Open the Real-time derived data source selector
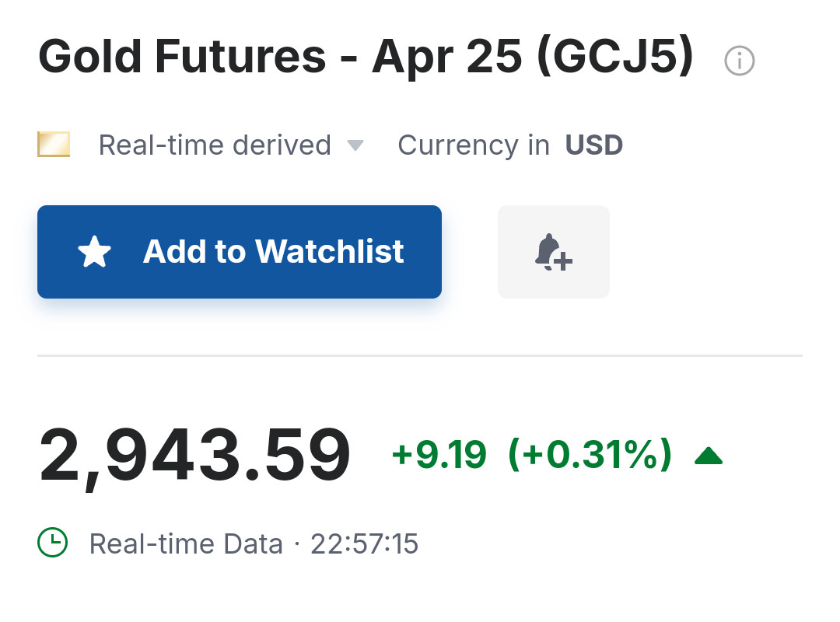The width and height of the screenshot is (840, 622). [x=215, y=145]
